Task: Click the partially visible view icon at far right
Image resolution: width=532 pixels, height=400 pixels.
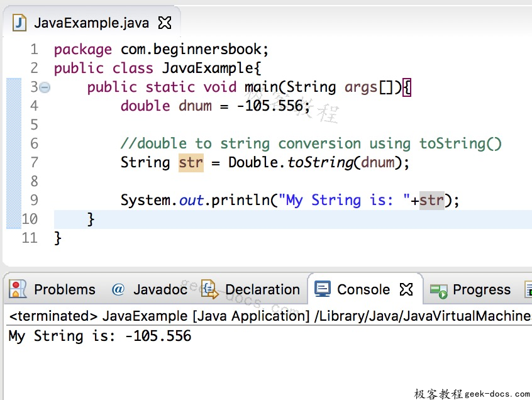Action: (528, 289)
